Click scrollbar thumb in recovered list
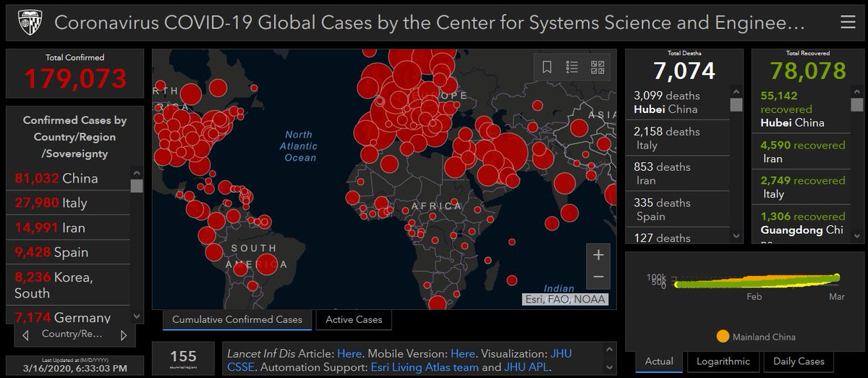Viewport: 868px width, 378px height. [x=858, y=105]
